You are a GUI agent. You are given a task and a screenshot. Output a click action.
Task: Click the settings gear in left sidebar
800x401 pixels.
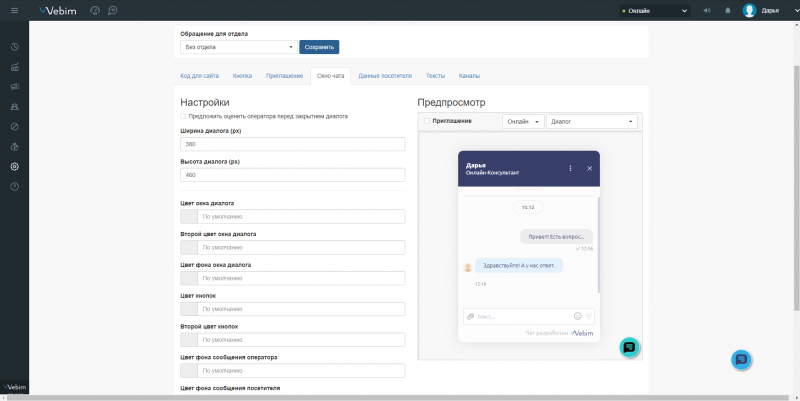[x=14, y=166]
